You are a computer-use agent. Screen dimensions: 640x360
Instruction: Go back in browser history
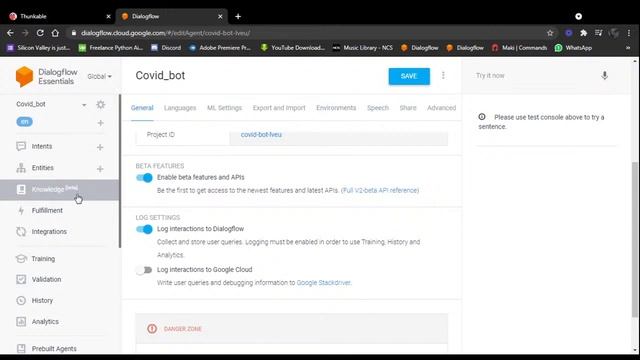click(x=10, y=33)
